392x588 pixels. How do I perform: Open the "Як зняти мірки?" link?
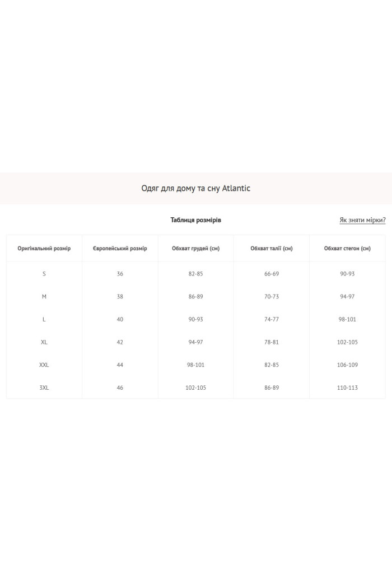[362, 220]
